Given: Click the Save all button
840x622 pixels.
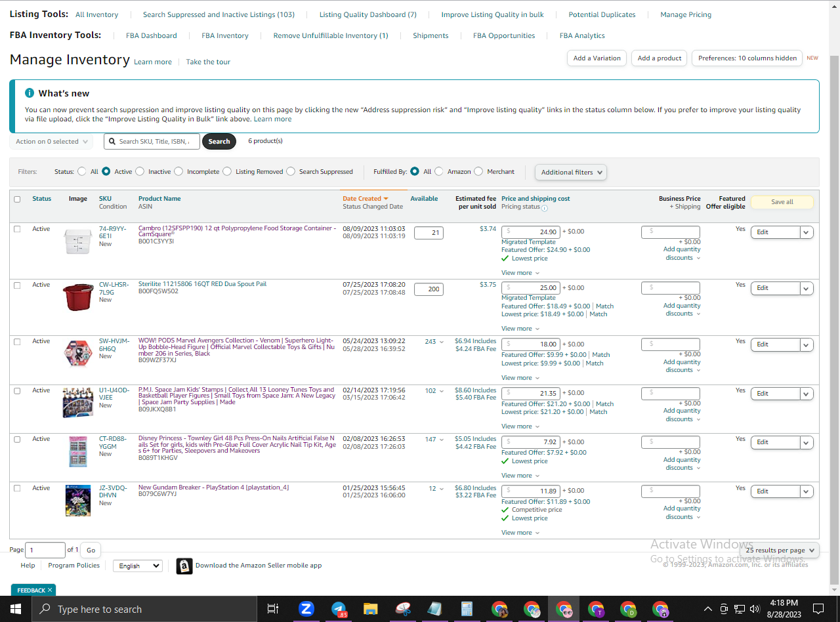Looking at the screenshot, I should tap(782, 202).
